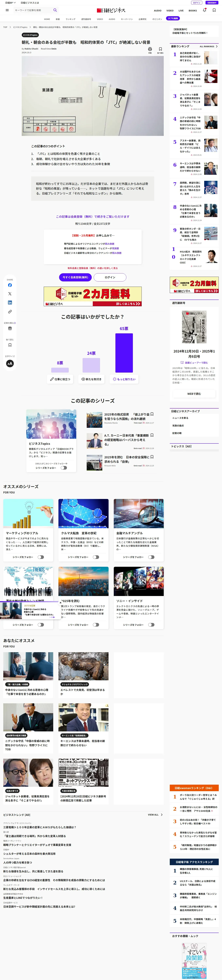Click the タブを編集 button
The image size is (222, 980).
tap(173, 18)
